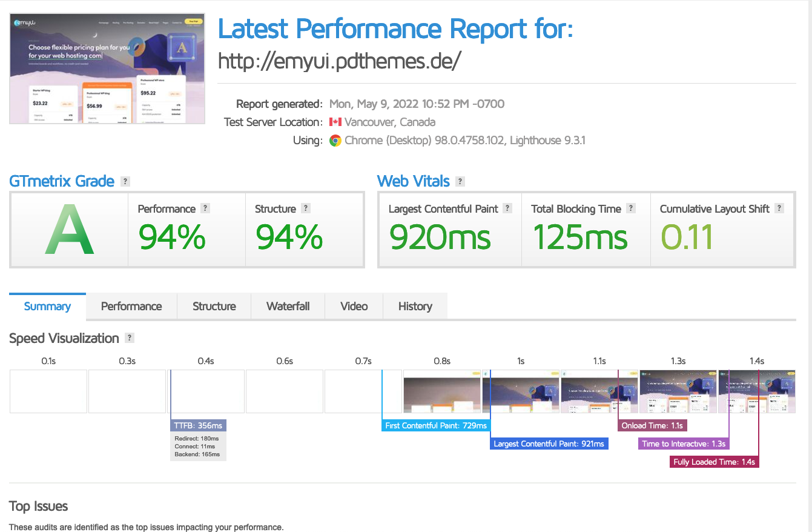Select the 0.3s filmstrip frame

tap(127, 391)
